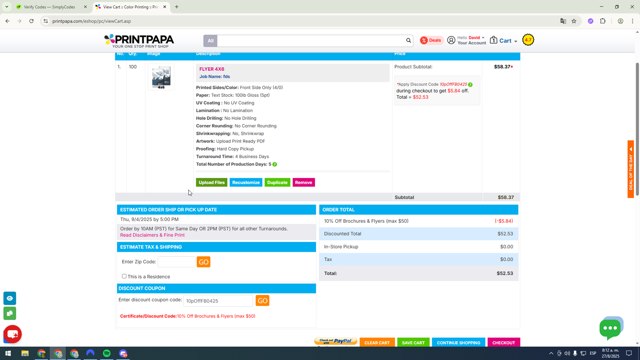Expand the Deal of the Day side panel

(631, 169)
